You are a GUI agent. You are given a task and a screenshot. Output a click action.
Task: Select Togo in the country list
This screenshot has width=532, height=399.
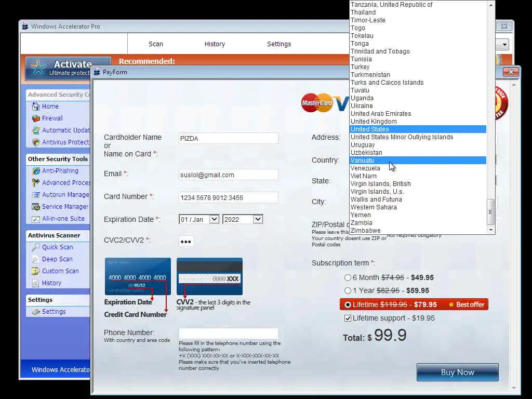pyautogui.click(x=418, y=28)
